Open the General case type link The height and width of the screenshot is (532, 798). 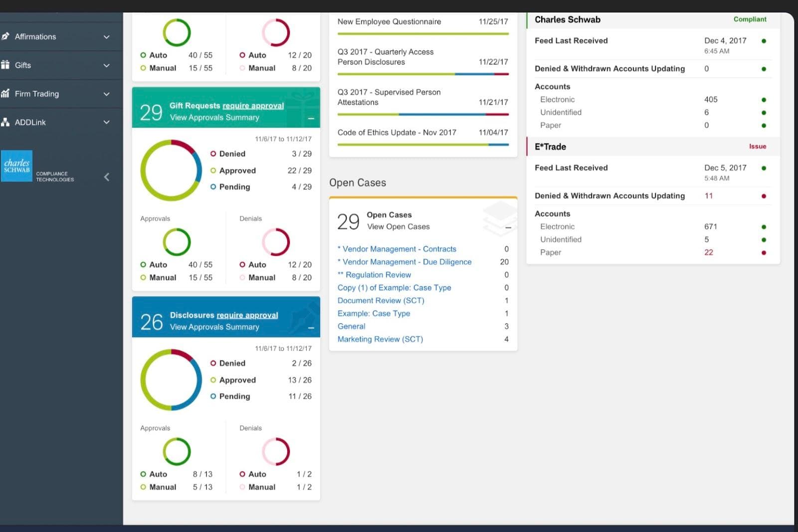351,327
